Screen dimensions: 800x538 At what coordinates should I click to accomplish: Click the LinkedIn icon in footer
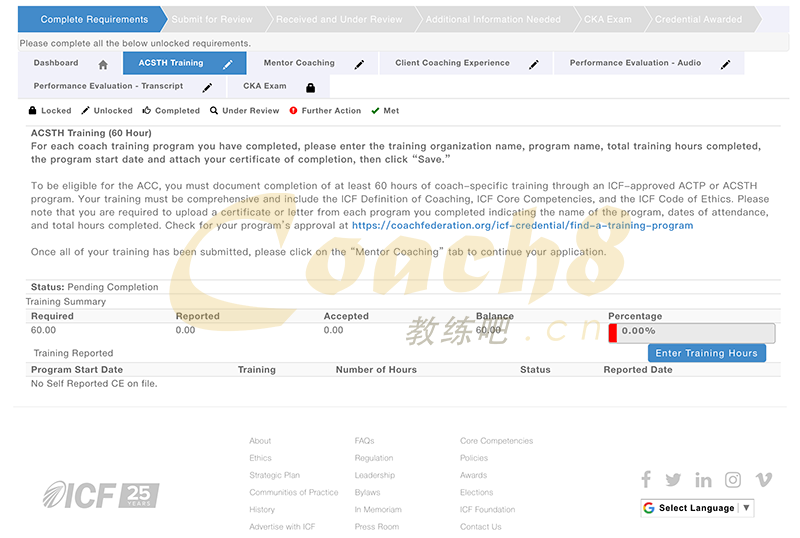(703, 480)
